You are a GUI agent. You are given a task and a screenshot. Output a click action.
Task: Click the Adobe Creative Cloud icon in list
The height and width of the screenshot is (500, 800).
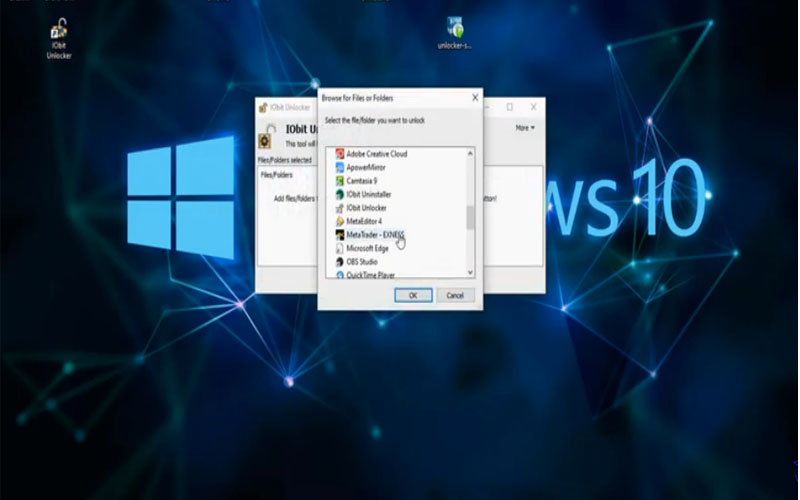click(x=340, y=154)
